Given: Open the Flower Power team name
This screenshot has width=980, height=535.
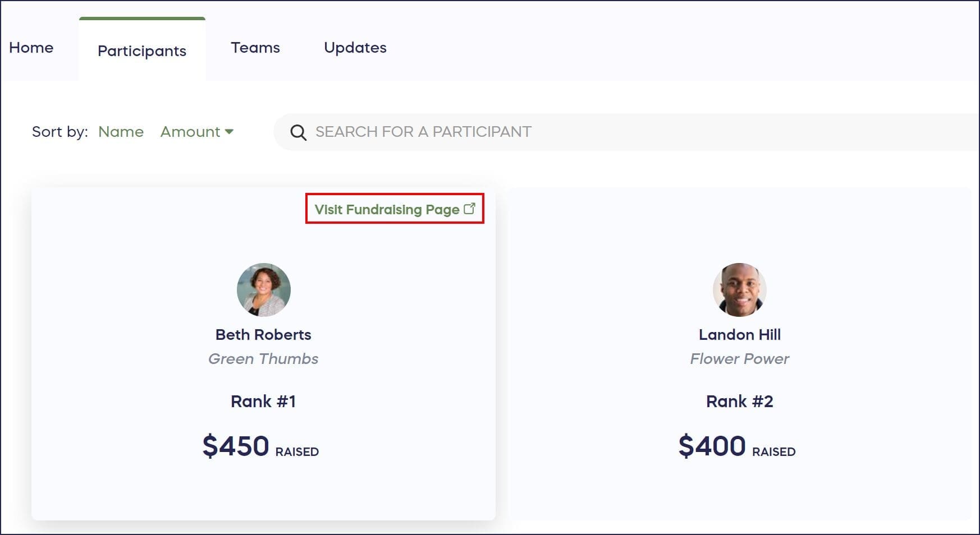Looking at the screenshot, I should pos(739,359).
